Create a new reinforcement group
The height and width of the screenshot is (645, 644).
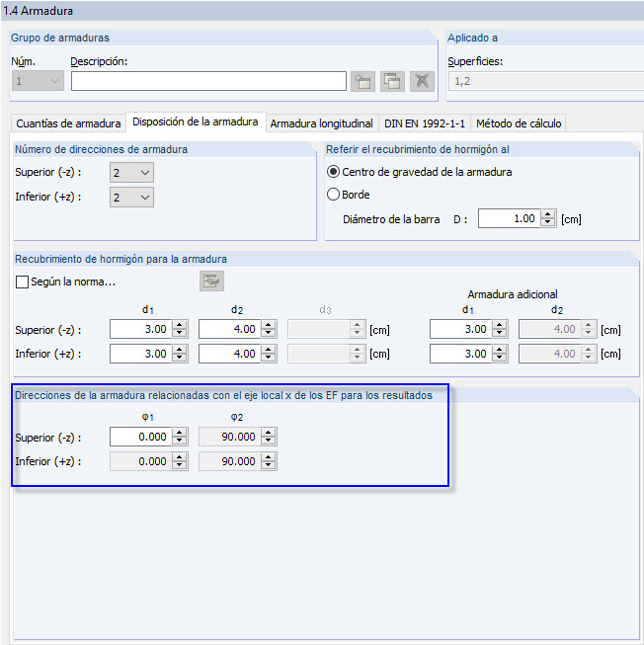pos(362,81)
